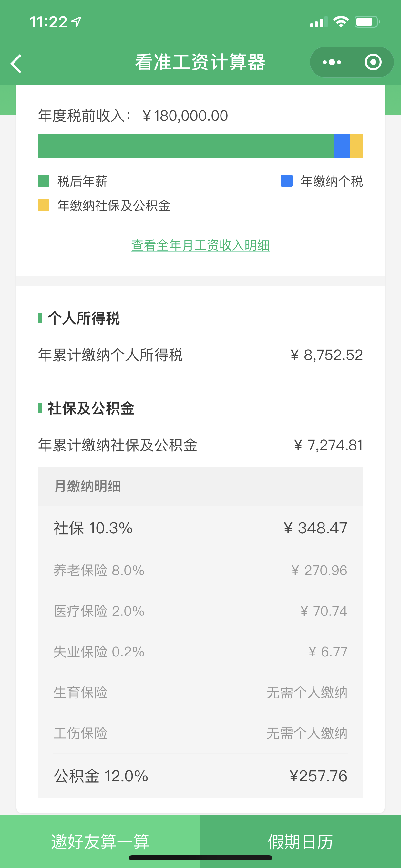The width and height of the screenshot is (401, 868).
Task: Tap 邀好友算一算 button
Action: tap(100, 842)
